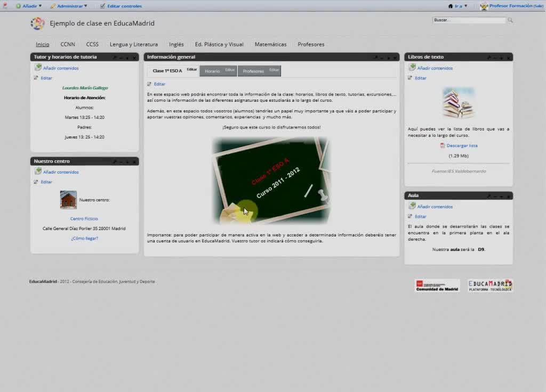
Task: Go to the Inicio navigation page
Action: tap(43, 44)
